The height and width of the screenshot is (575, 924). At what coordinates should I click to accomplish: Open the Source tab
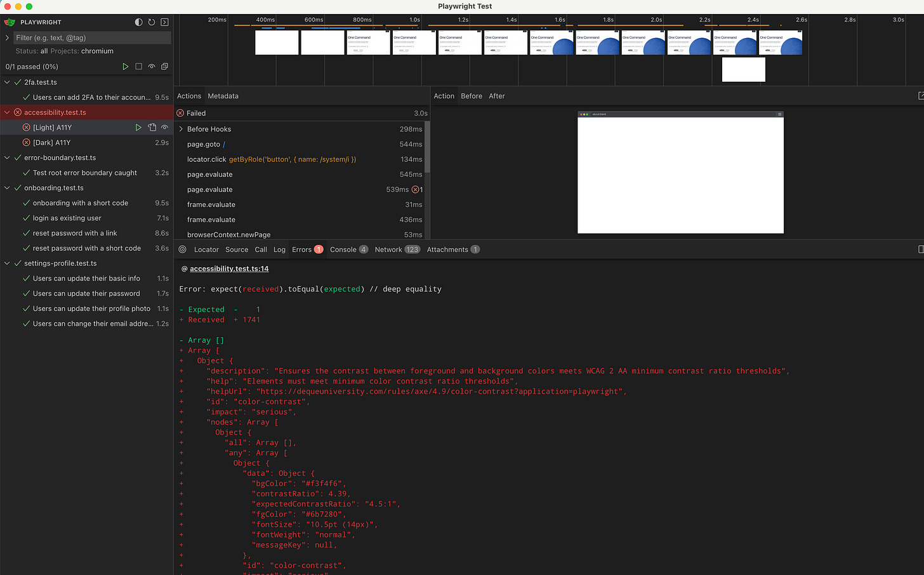point(237,249)
